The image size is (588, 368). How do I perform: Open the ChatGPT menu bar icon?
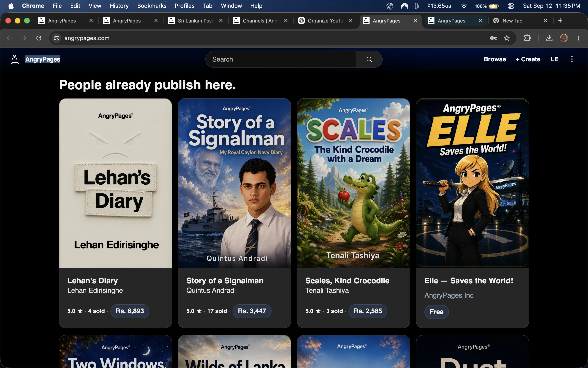point(390,6)
